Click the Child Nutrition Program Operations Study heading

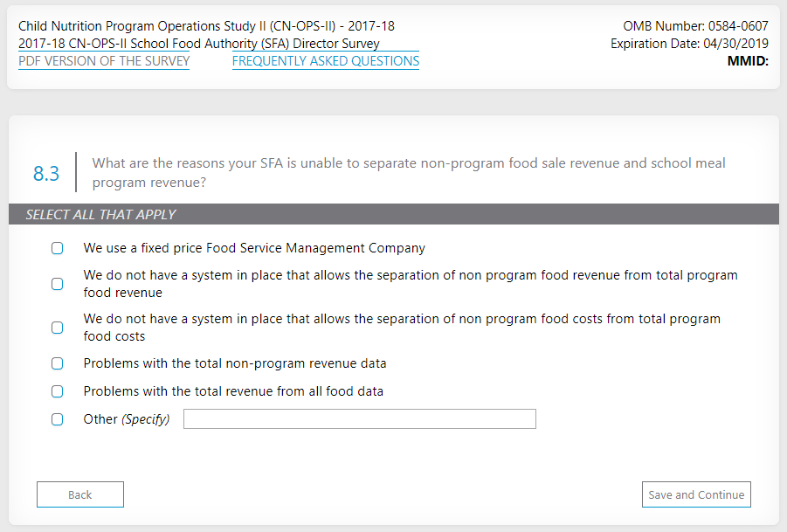tap(206, 26)
